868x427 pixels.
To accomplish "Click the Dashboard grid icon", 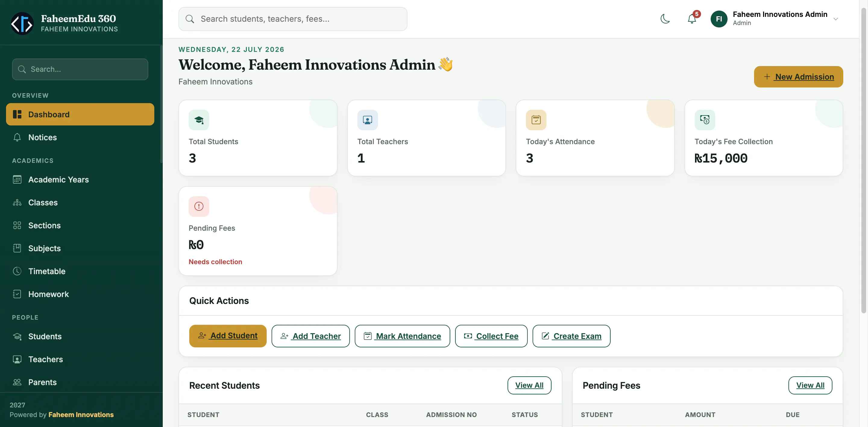I will [x=17, y=115].
